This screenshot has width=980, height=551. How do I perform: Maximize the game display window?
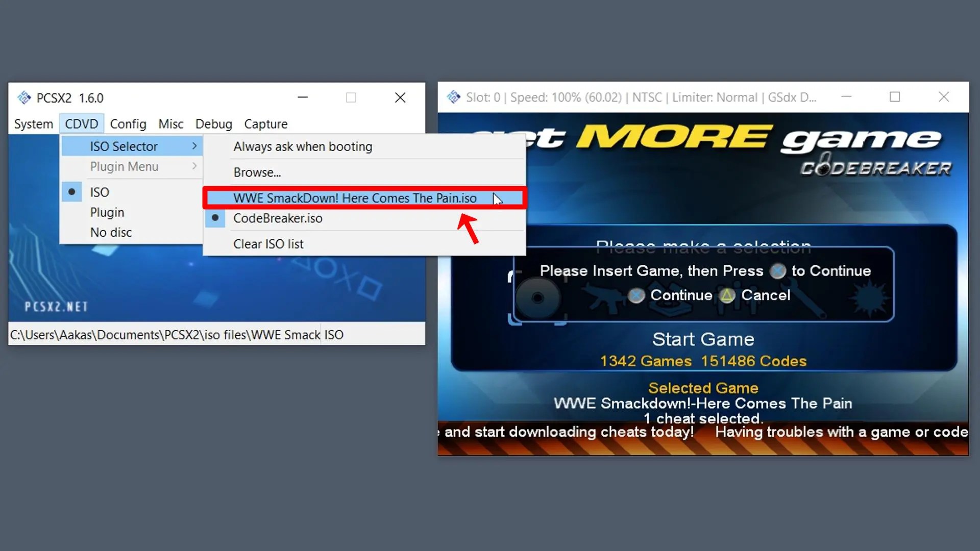pyautogui.click(x=894, y=97)
